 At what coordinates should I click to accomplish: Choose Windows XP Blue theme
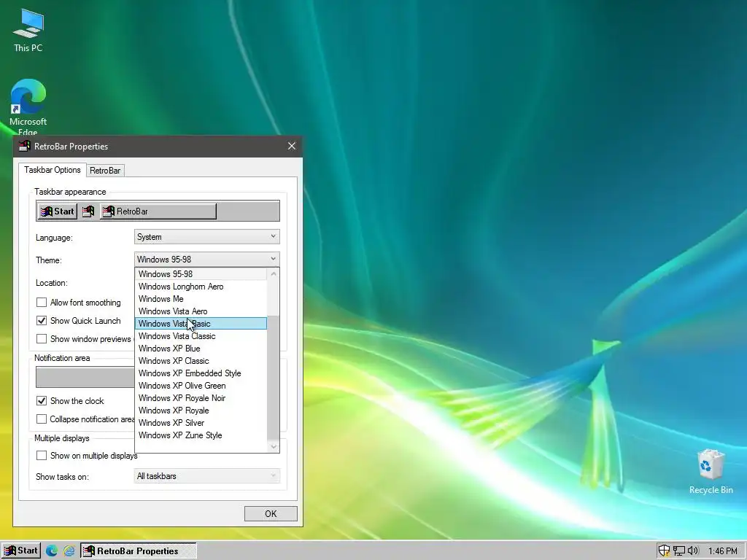click(x=201, y=348)
